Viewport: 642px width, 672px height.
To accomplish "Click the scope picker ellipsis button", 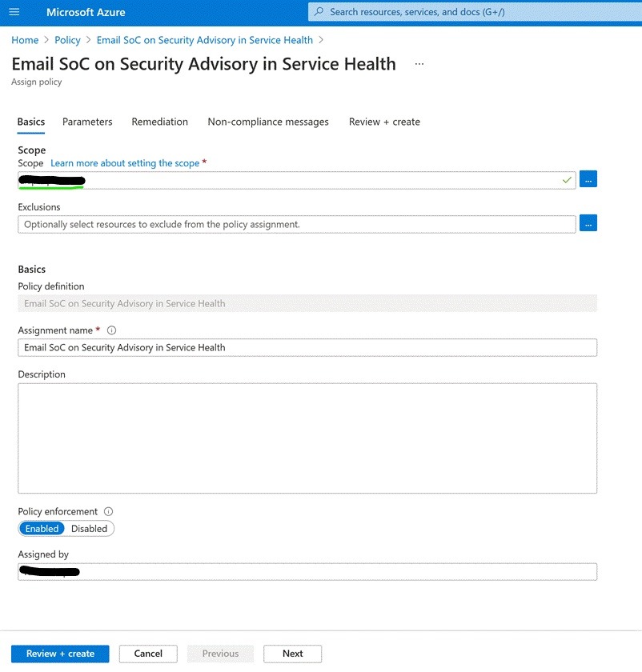I will pos(588,180).
